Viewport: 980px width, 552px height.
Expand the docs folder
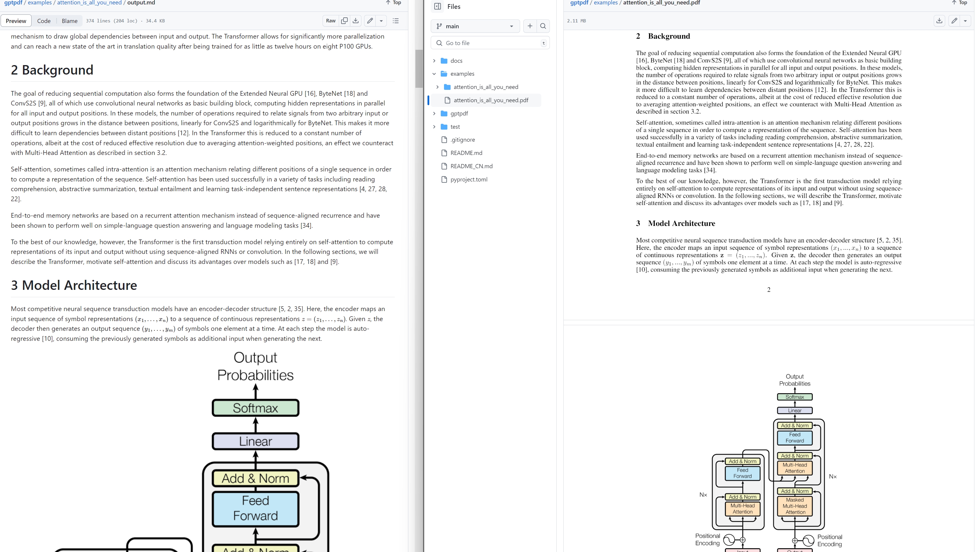434,61
